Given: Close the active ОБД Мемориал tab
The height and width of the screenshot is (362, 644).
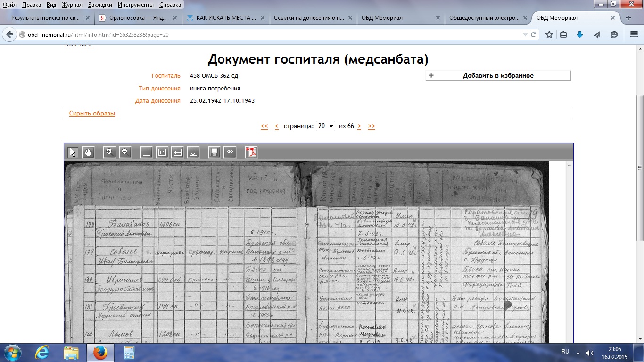Looking at the screenshot, I should click(613, 18).
